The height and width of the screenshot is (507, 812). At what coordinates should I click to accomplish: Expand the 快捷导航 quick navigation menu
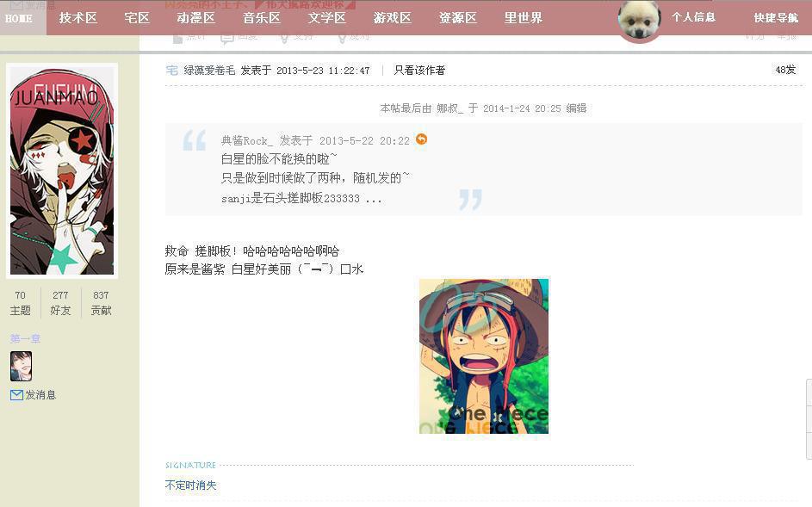pos(776,18)
